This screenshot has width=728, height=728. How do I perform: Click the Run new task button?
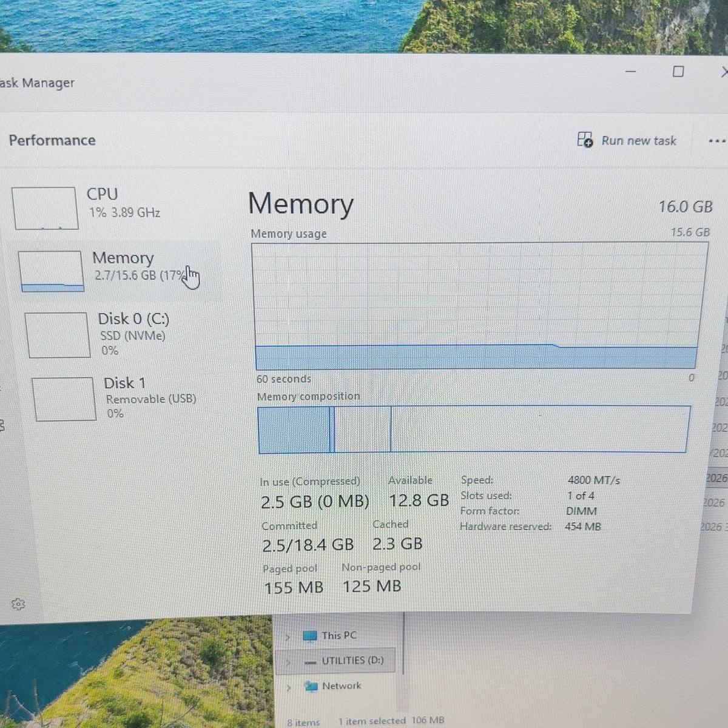pos(627,140)
